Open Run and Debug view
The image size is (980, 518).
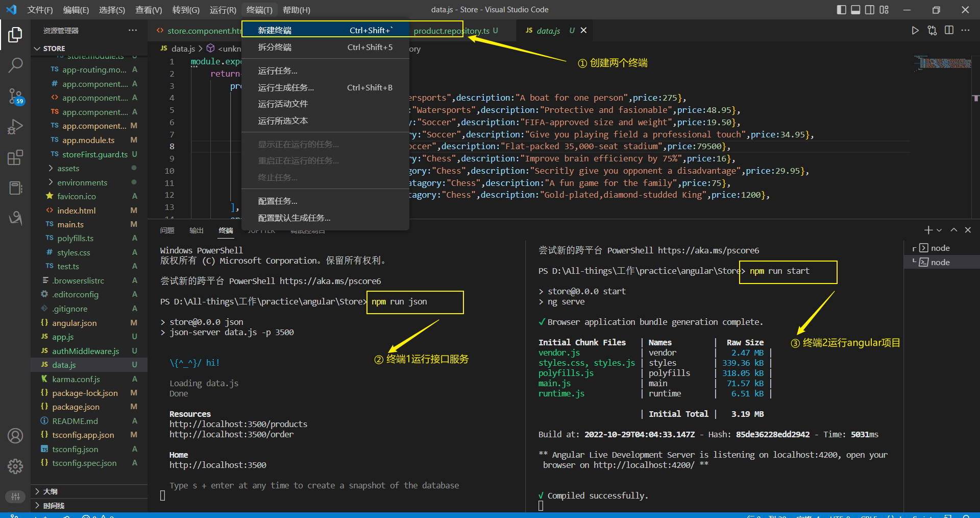[x=15, y=127]
